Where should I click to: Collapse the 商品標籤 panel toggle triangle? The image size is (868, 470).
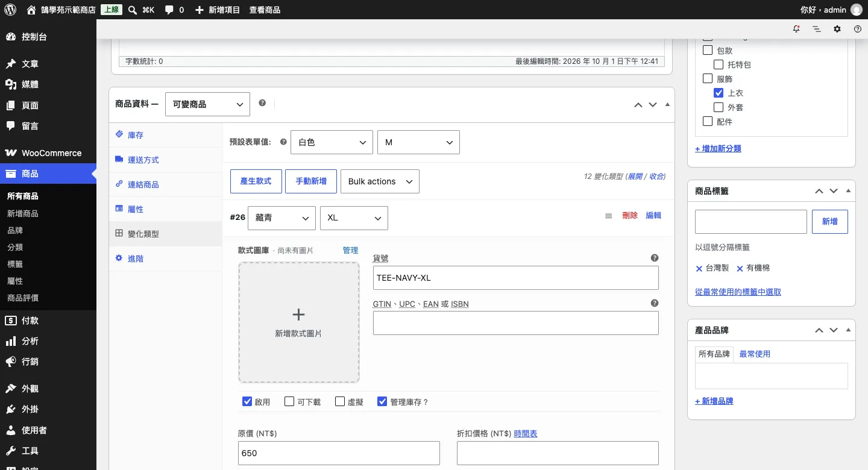pyautogui.click(x=848, y=190)
